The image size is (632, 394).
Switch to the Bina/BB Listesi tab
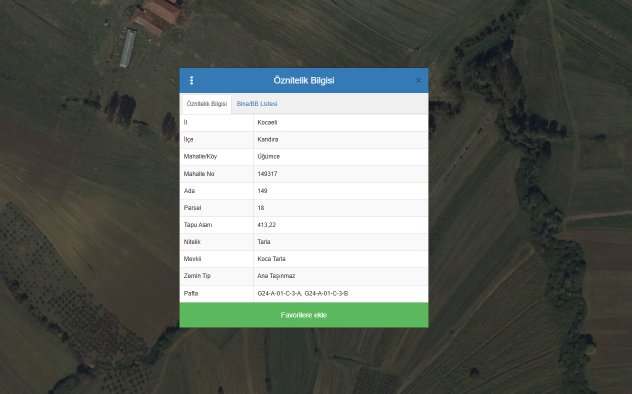[x=257, y=104]
